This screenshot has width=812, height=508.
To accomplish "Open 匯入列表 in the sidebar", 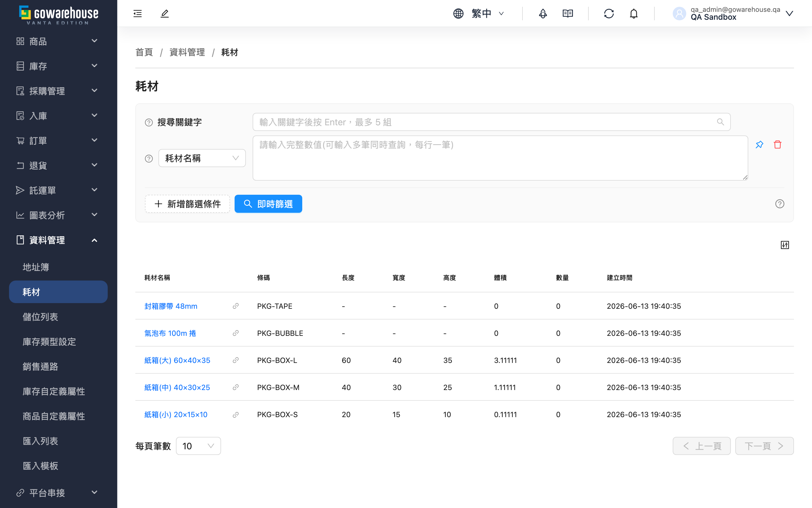I will click(x=58, y=441).
